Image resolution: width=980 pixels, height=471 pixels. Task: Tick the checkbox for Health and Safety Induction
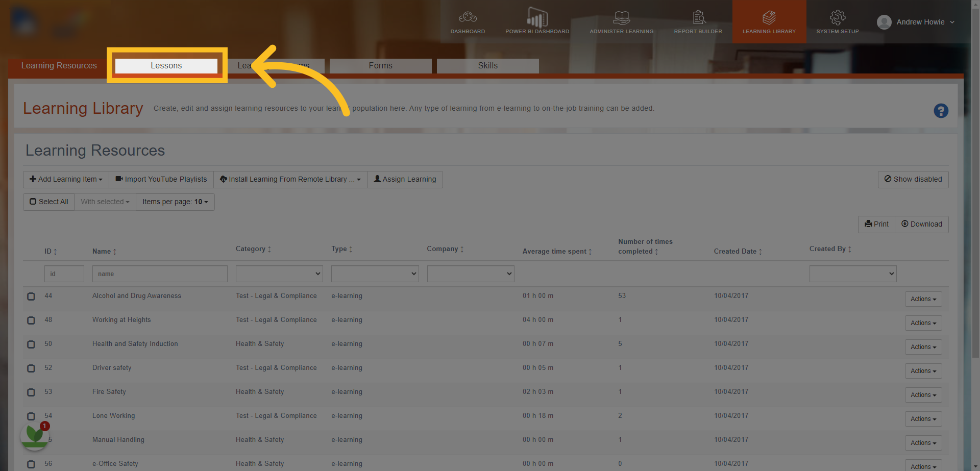click(31, 344)
